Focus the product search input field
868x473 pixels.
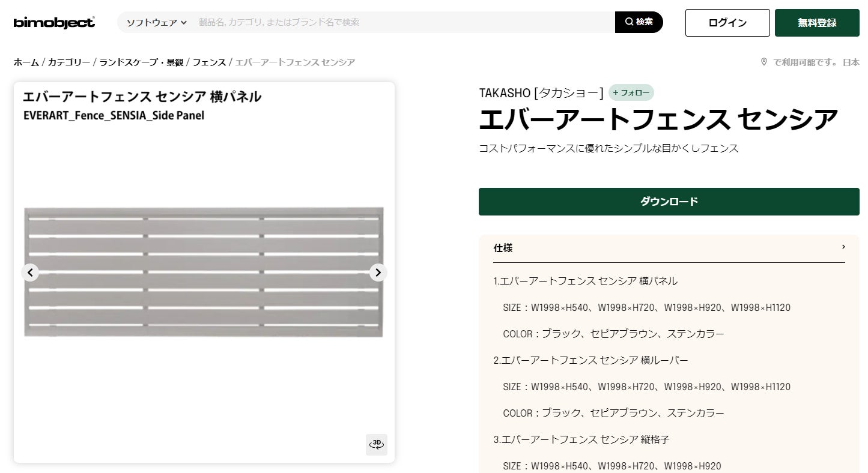[x=404, y=22]
